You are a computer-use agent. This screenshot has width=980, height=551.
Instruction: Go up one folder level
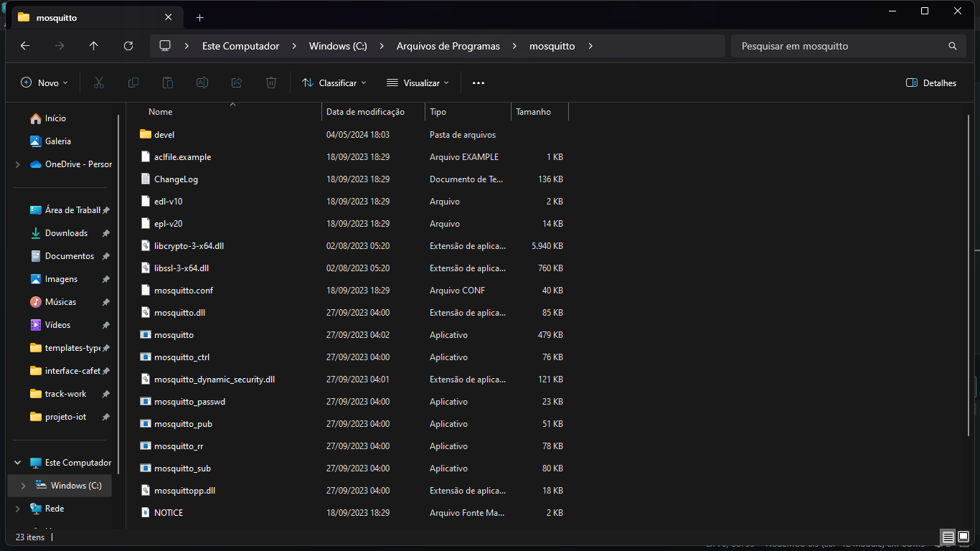tap(94, 46)
